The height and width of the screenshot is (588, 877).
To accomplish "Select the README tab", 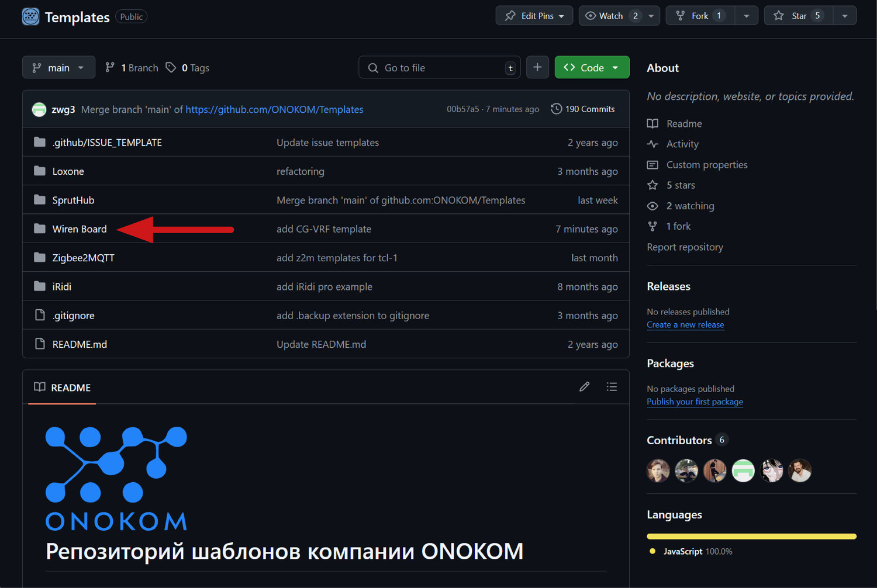I will tap(63, 388).
